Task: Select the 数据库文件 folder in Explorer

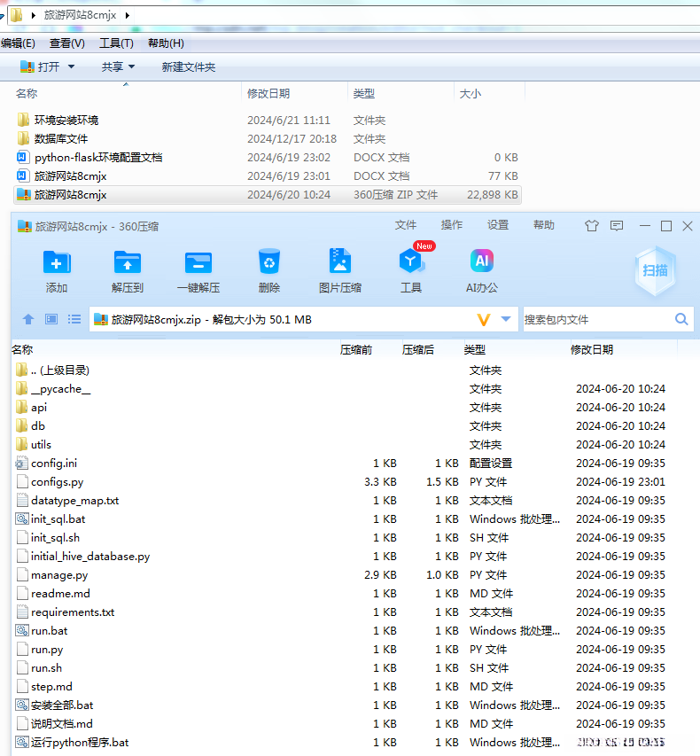Action: (268, 139)
